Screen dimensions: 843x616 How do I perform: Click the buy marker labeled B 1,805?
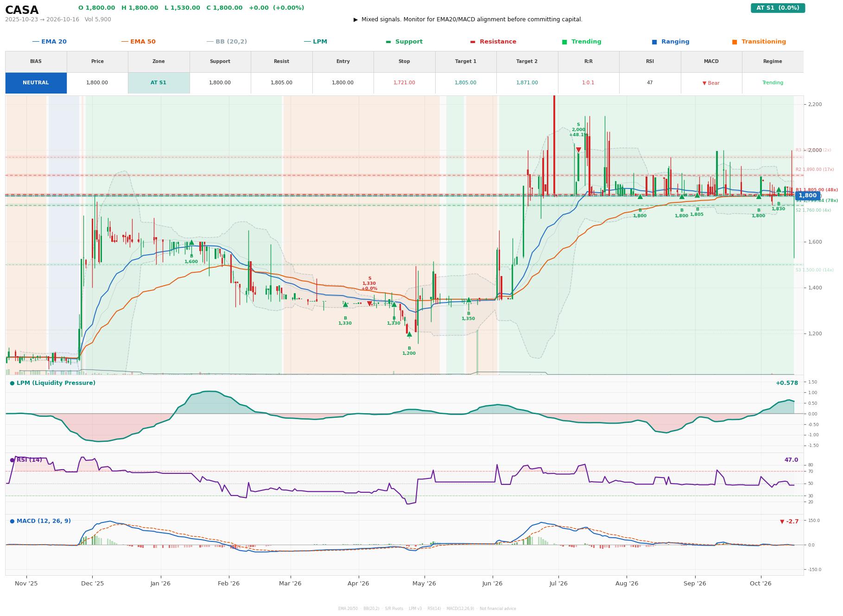[697, 195]
